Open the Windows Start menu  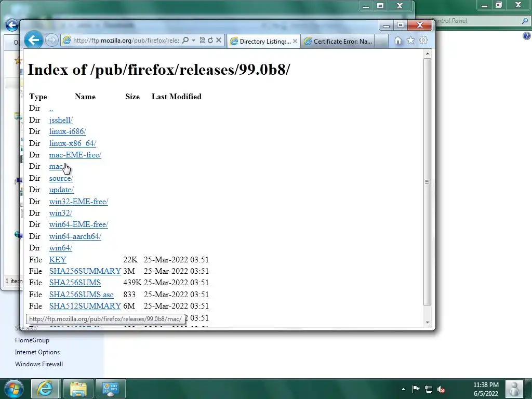pos(14,389)
